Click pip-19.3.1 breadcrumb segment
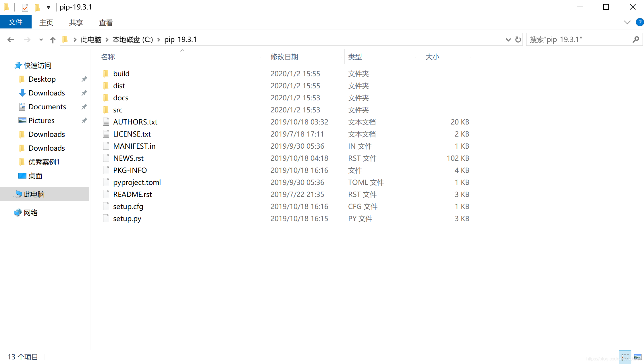This screenshot has width=644, height=364. (x=180, y=39)
